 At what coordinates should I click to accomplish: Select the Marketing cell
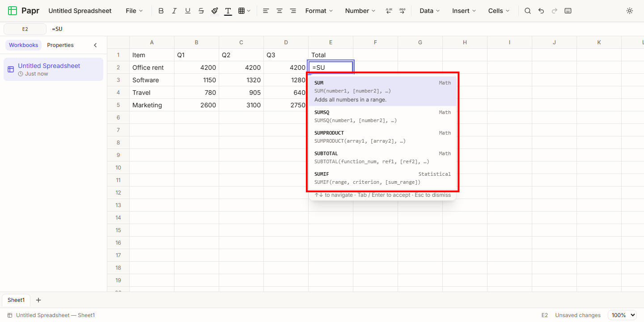tap(152, 105)
